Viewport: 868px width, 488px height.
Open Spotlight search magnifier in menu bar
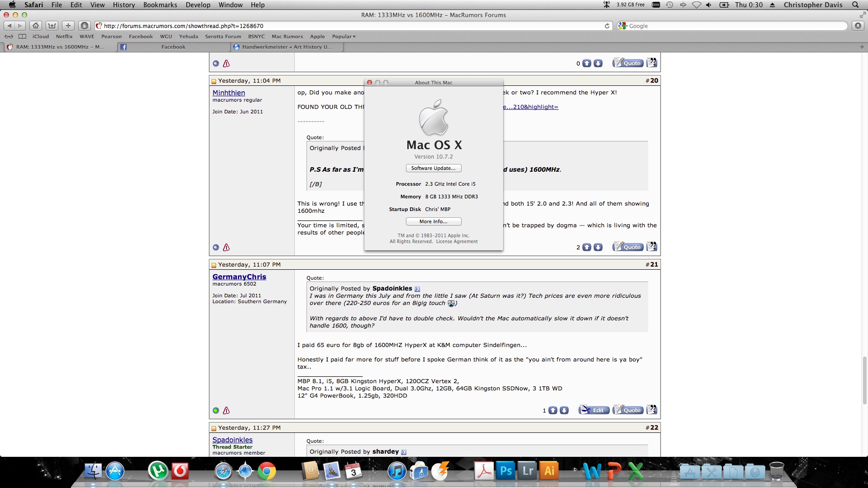(x=855, y=5)
